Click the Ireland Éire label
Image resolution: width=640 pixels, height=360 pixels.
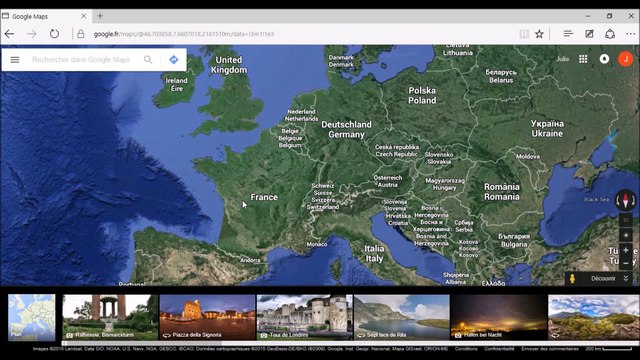176,84
